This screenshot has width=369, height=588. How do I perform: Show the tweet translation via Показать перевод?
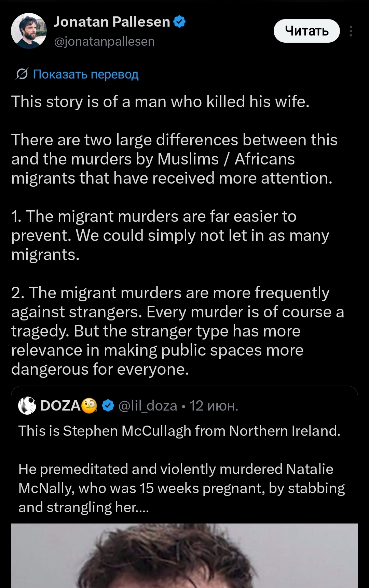point(86,74)
